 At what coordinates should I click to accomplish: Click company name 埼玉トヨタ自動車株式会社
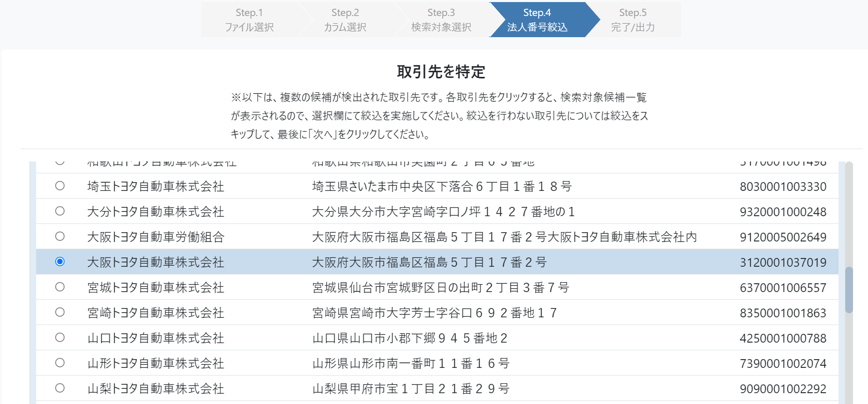(156, 186)
